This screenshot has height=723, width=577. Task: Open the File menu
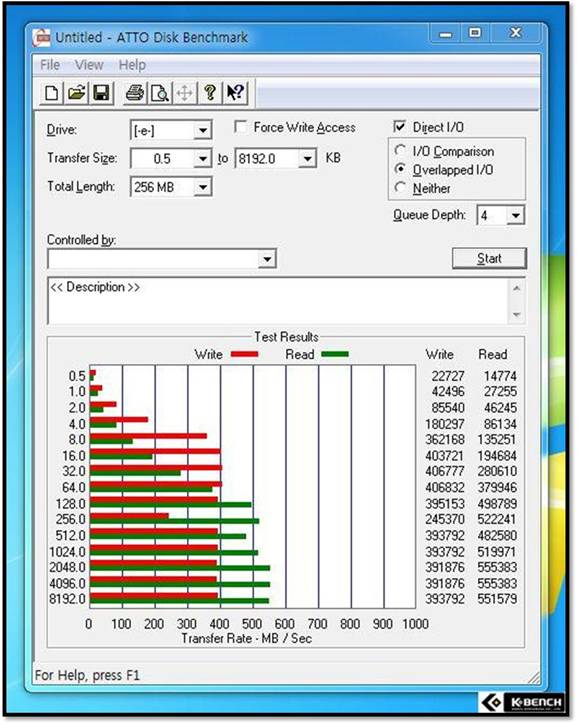50,65
